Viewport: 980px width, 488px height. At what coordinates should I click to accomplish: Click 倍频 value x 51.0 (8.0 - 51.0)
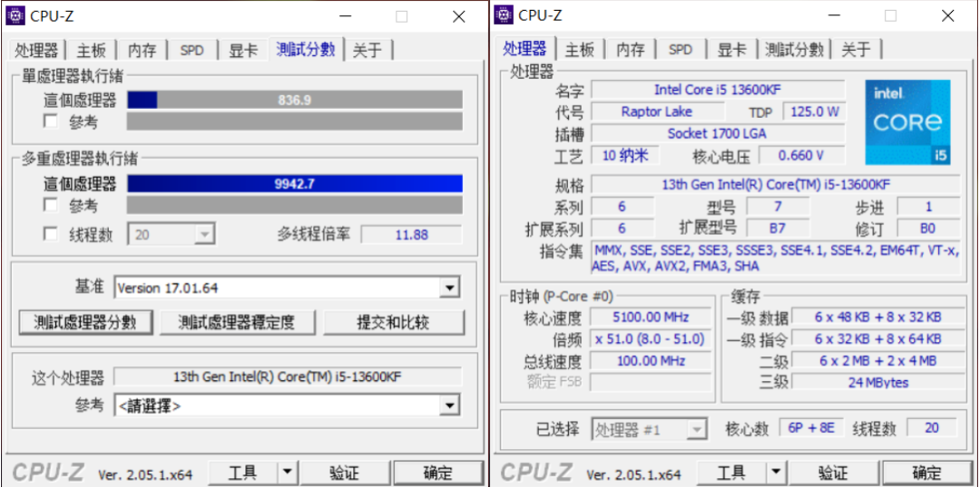click(651, 338)
